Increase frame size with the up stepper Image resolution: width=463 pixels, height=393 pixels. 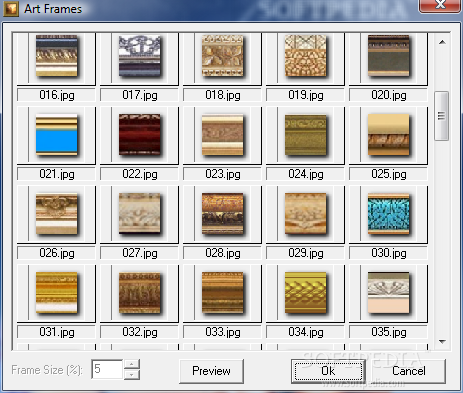[132, 364]
